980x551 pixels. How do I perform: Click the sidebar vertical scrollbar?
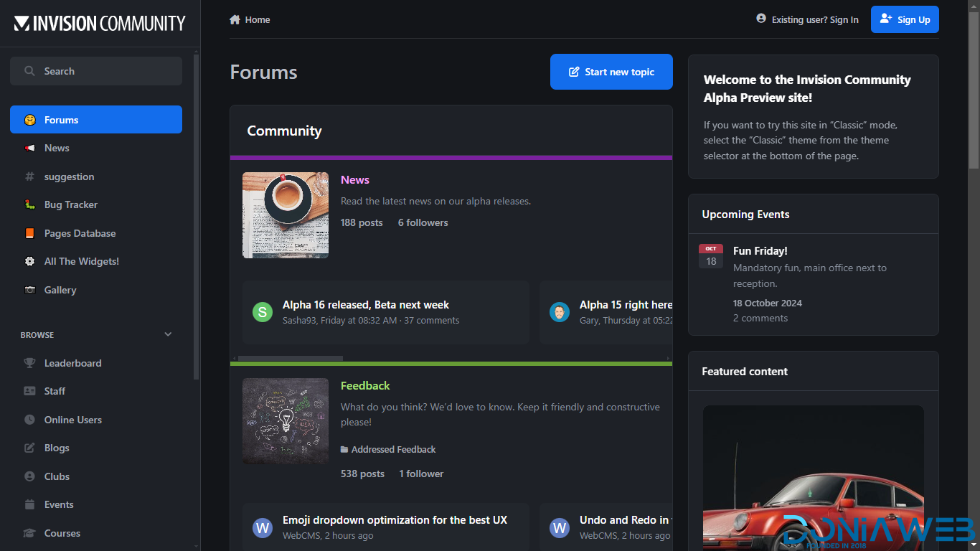tap(197, 215)
